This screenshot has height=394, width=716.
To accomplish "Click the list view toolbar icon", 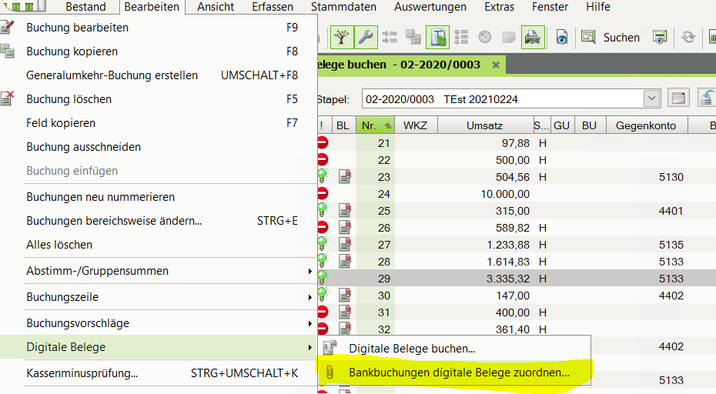I will 461,37.
